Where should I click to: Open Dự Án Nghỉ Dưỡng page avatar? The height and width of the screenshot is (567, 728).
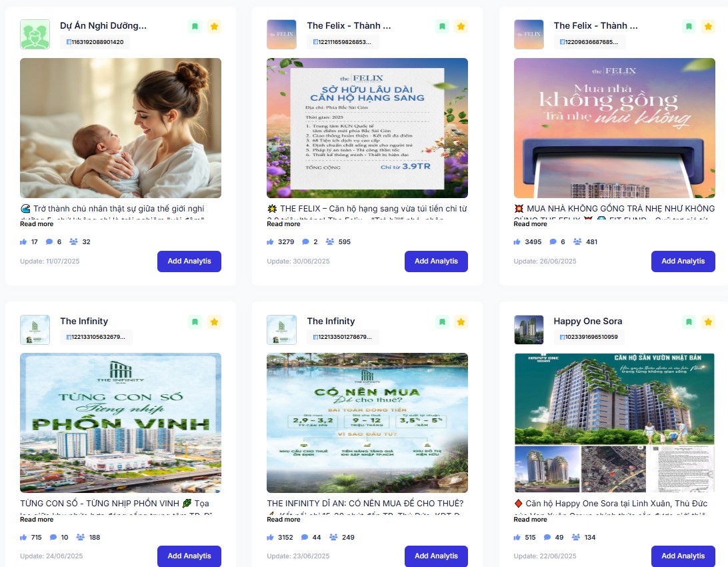[x=35, y=35]
